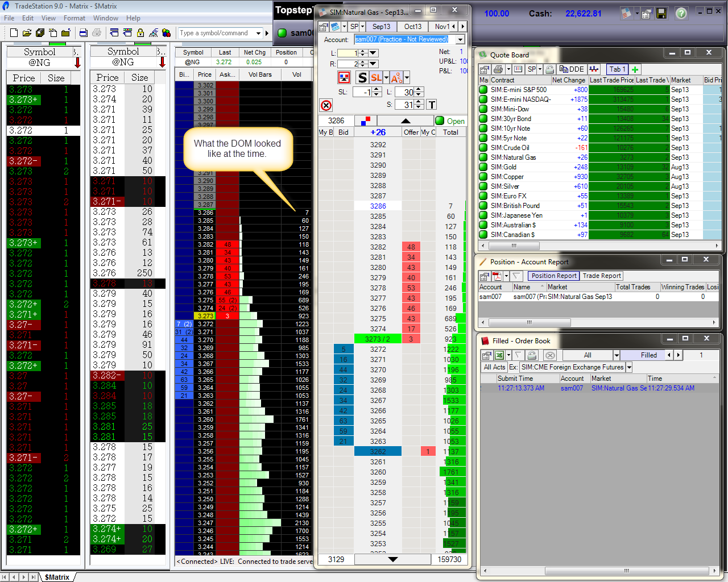Toggle the green status light for SIM:Silver
The image size is (728, 582).
[x=484, y=186]
